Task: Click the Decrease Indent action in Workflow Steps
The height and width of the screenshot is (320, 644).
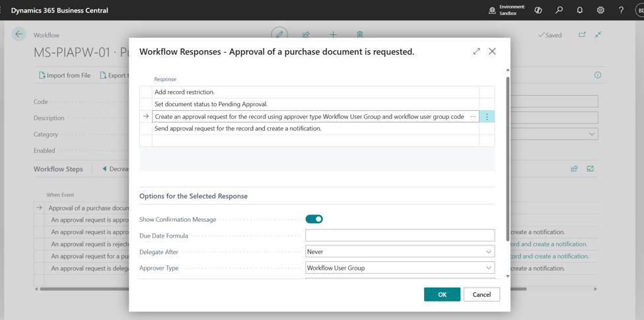Action: [116, 169]
